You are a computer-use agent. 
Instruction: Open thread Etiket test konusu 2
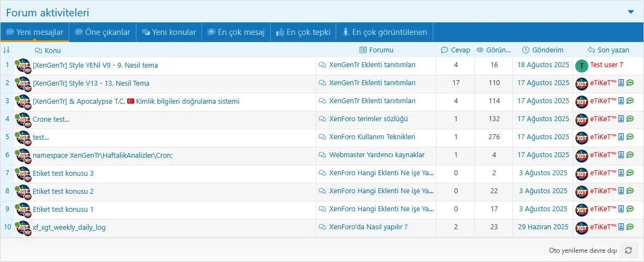(x=63, y=191)
